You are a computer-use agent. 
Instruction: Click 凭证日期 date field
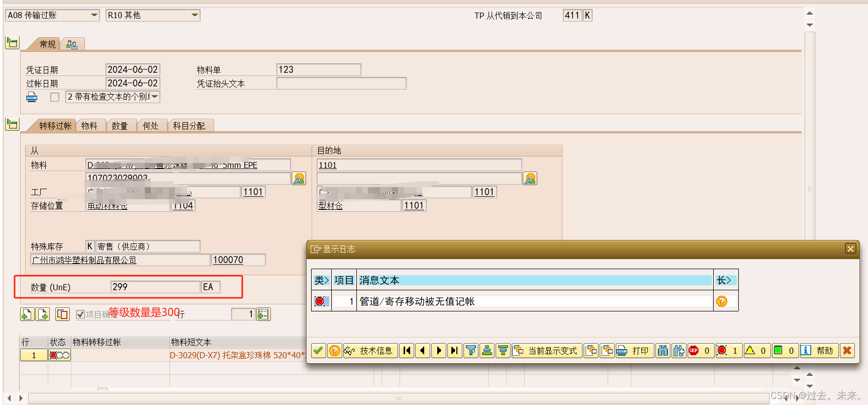(x=133, y=69)
